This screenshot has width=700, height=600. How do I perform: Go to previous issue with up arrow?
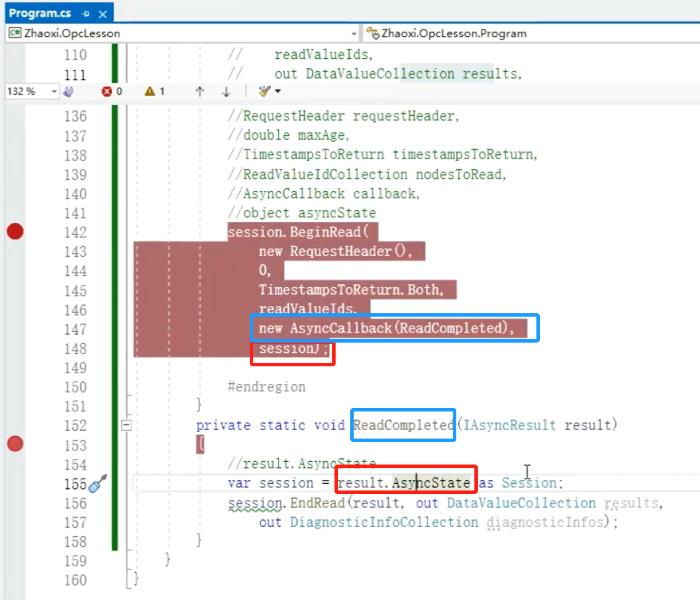[x=200, y=91]
